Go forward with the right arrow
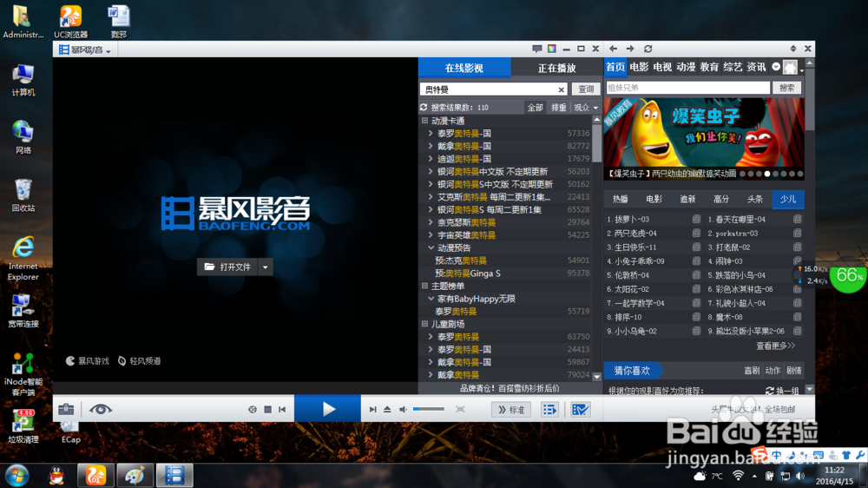The height and width of the screenshot is (488, 868). (x=630, y=49)
